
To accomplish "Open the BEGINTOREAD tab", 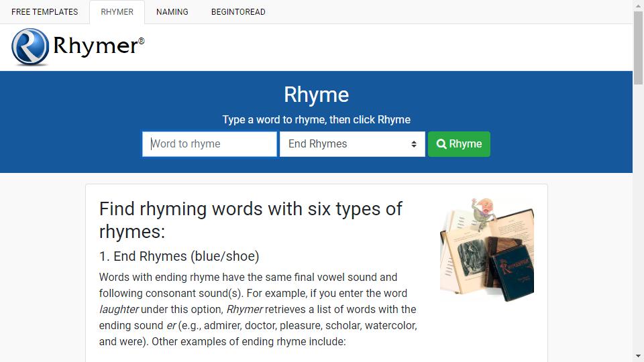I will pos(238,12).
